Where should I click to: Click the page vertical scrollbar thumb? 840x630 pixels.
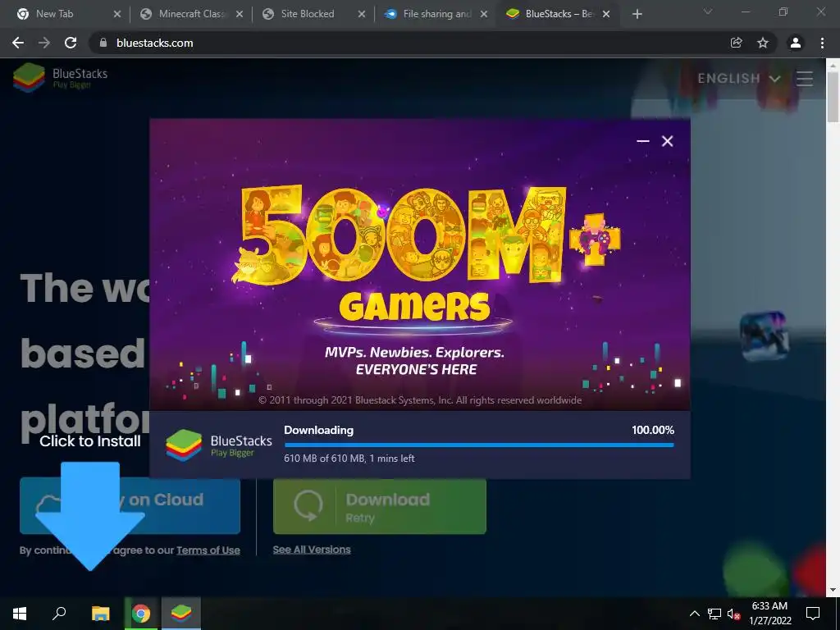(833, 97)
